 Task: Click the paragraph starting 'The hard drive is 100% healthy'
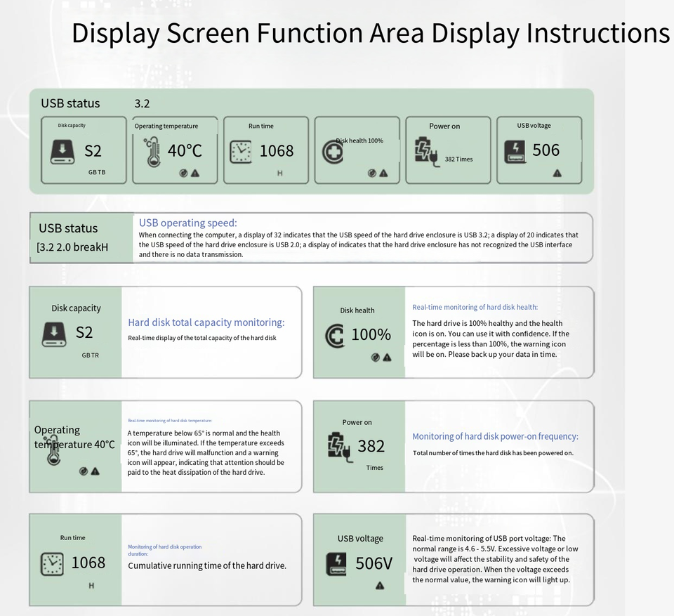491,339
